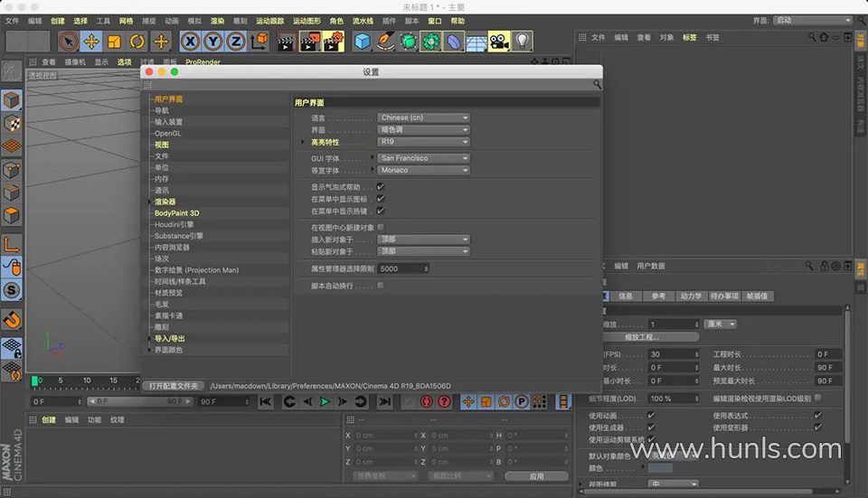Open 等宽字体 Monaco dropdown
Screen dimensions: 868x498
coord(423,170)
